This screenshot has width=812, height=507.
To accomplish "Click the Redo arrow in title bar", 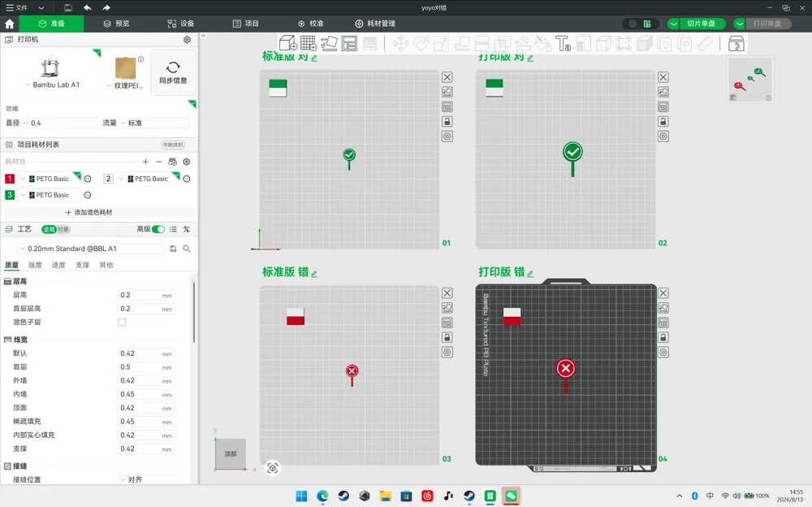I will click(106, 8).
